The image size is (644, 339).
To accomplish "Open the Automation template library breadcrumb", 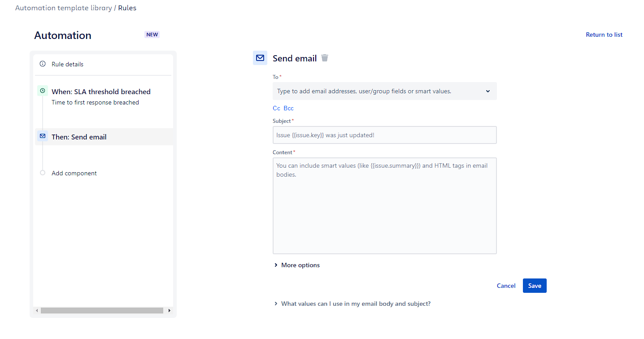I will (63, 8).
